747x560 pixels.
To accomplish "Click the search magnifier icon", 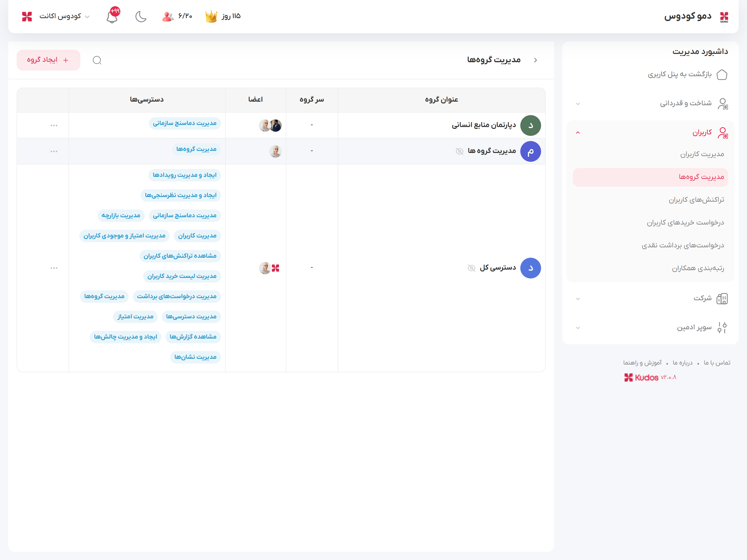I will [x=97, y=60].
